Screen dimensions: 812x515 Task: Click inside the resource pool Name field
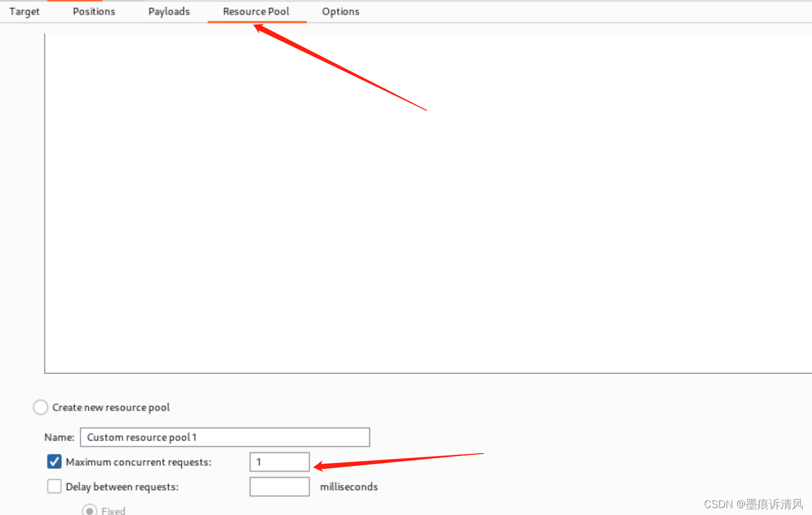pyautogui.click(x=224, y=437)
